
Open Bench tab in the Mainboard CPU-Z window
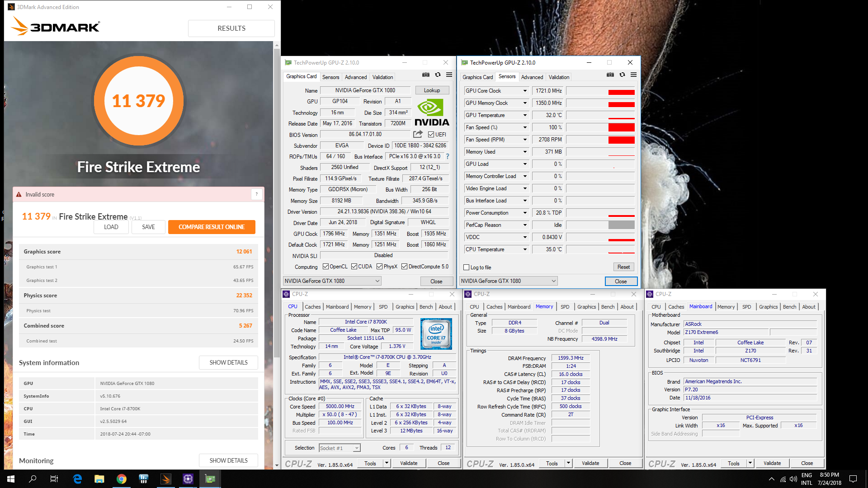[x=789, y=307]
